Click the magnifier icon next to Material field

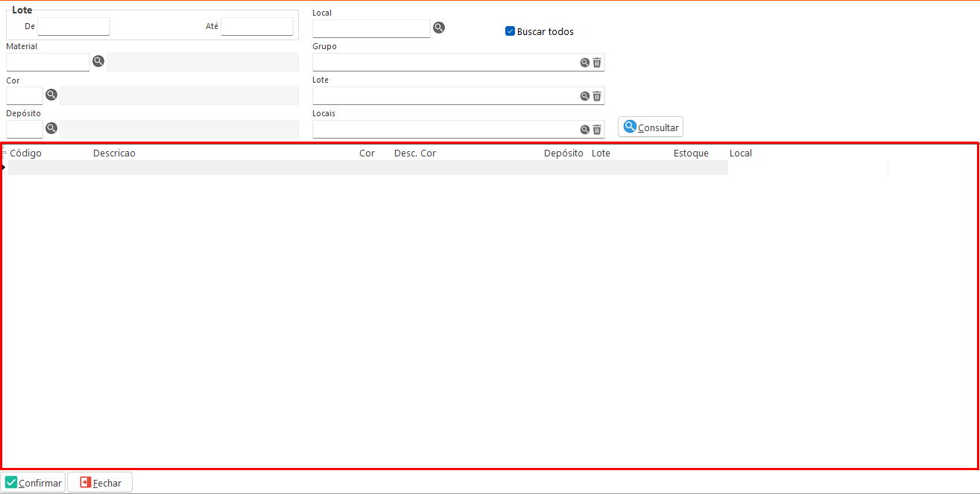[98, 61]
